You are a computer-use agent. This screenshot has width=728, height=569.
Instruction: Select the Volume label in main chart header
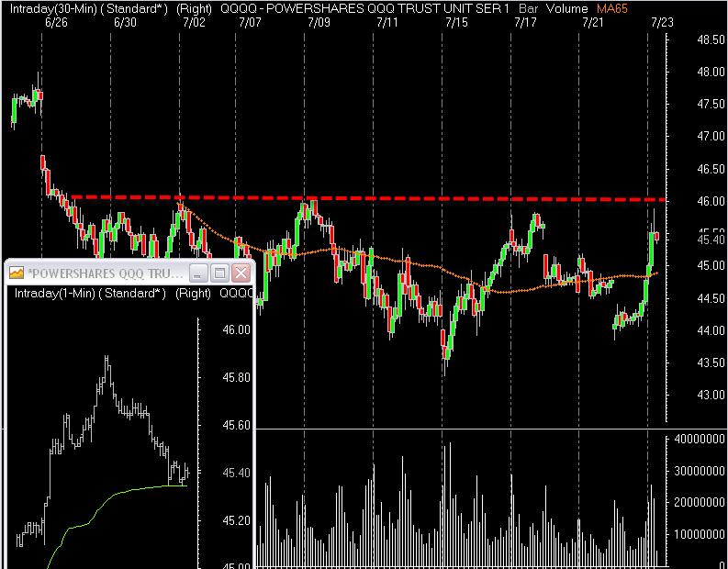coord(566,9)
